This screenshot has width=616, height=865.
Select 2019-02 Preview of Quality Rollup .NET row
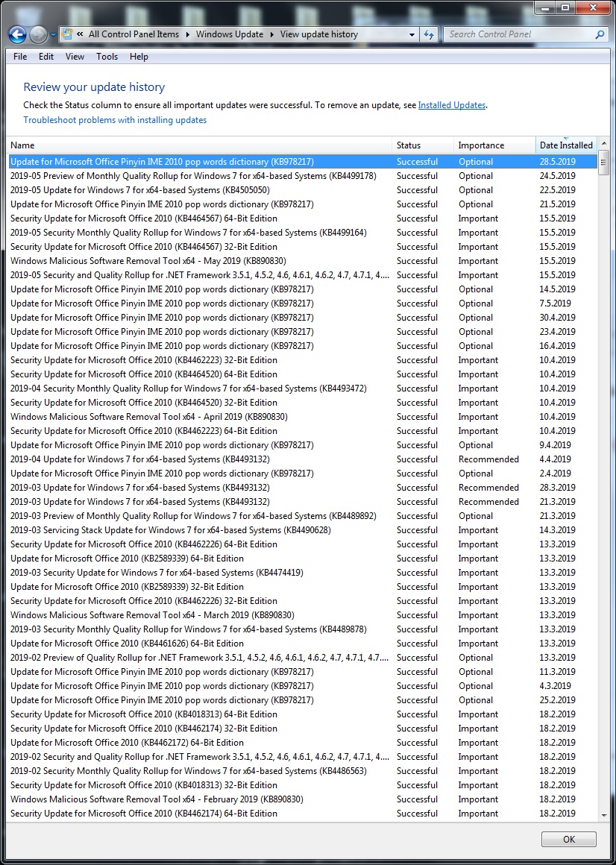coord(302,658)
